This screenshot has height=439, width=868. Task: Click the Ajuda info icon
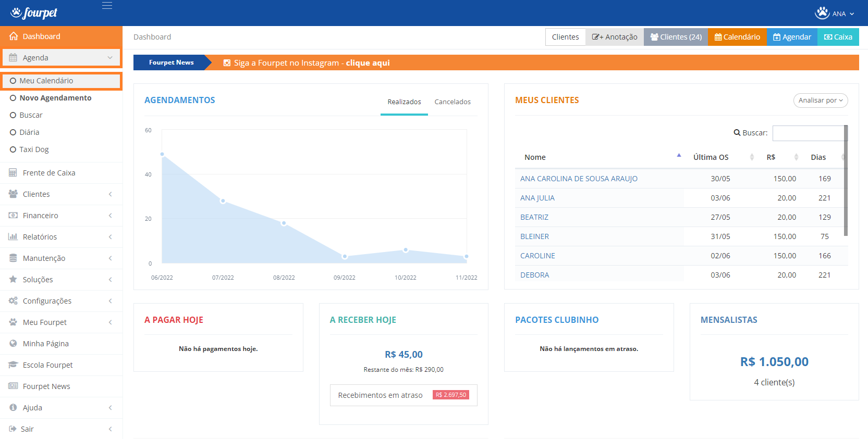(13, 408)
